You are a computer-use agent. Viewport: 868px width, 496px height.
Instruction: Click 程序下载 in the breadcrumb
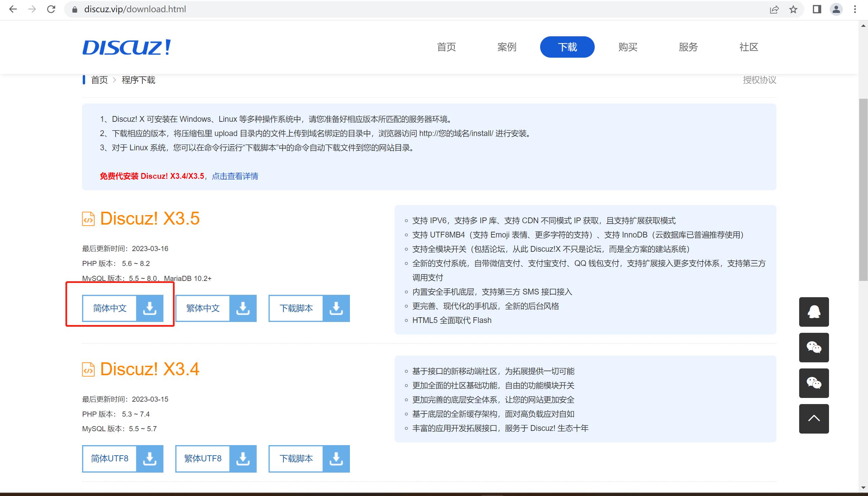(x=139, y=80)
